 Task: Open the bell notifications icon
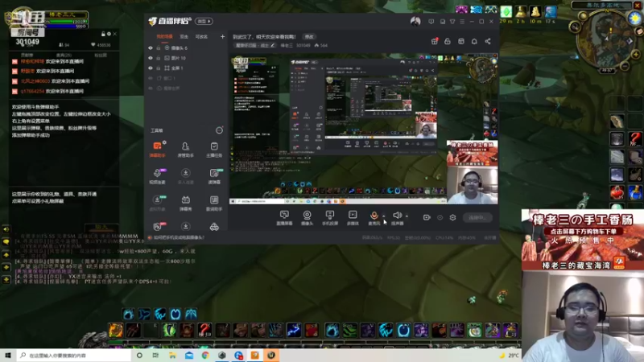point(474,41)
